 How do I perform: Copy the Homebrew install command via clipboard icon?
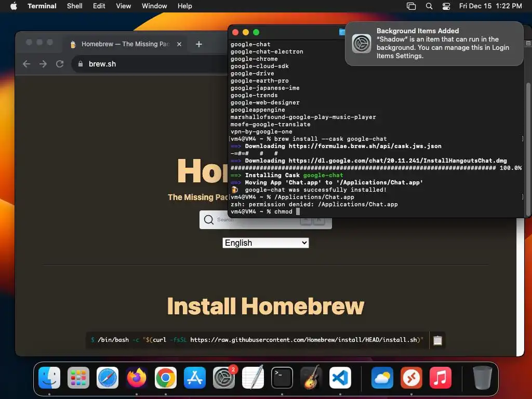(x=437, y=340)
